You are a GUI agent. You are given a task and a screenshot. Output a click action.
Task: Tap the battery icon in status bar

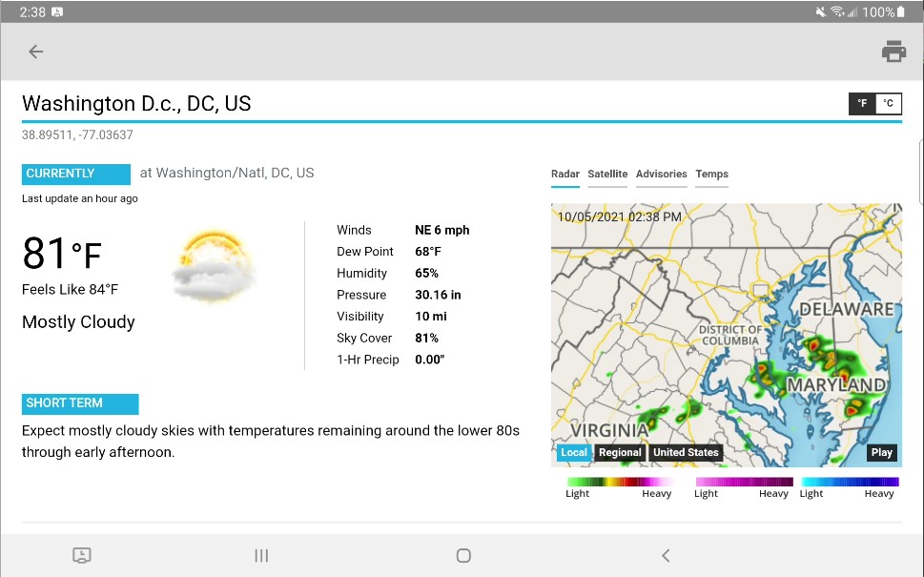point(901,11)
